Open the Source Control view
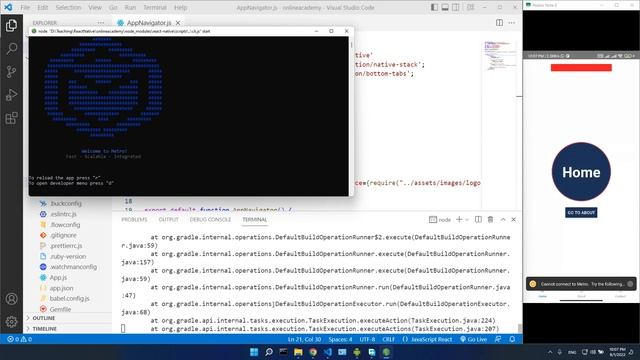640x360 pixels. [11, 72]
